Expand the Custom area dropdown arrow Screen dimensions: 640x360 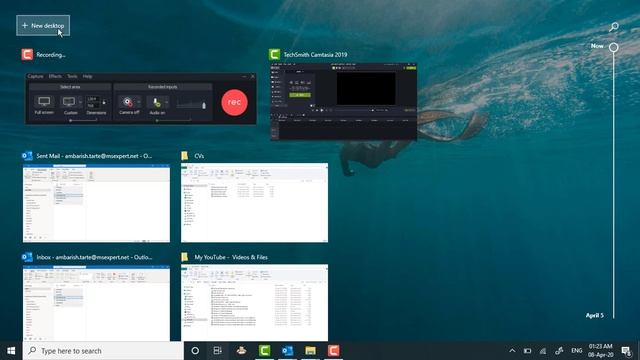pos(80,102)
